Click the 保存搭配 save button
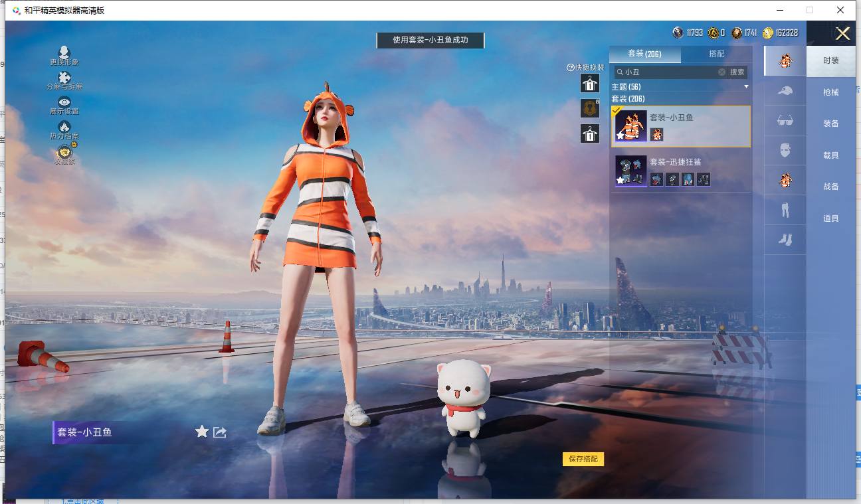861x504 pixels. (583, 459)
